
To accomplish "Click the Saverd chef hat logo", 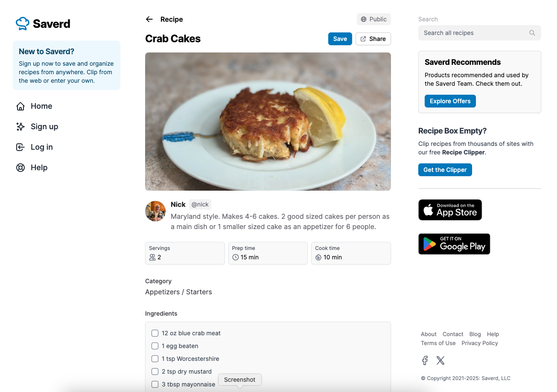I will (23, 23).
